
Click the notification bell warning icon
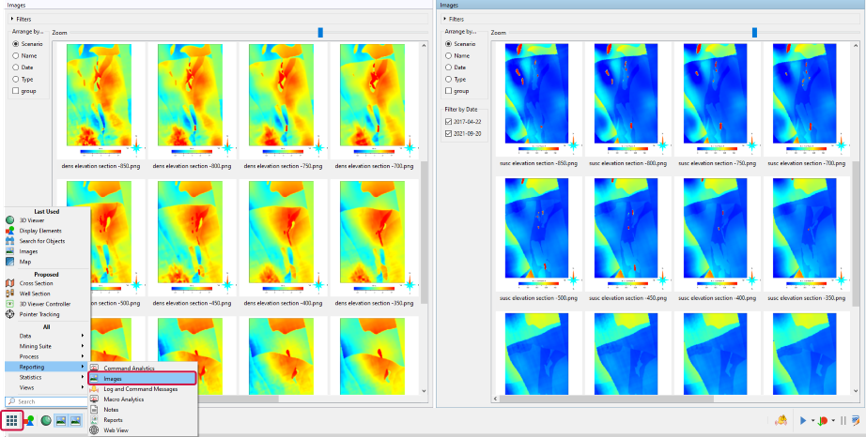coord(781,421)
